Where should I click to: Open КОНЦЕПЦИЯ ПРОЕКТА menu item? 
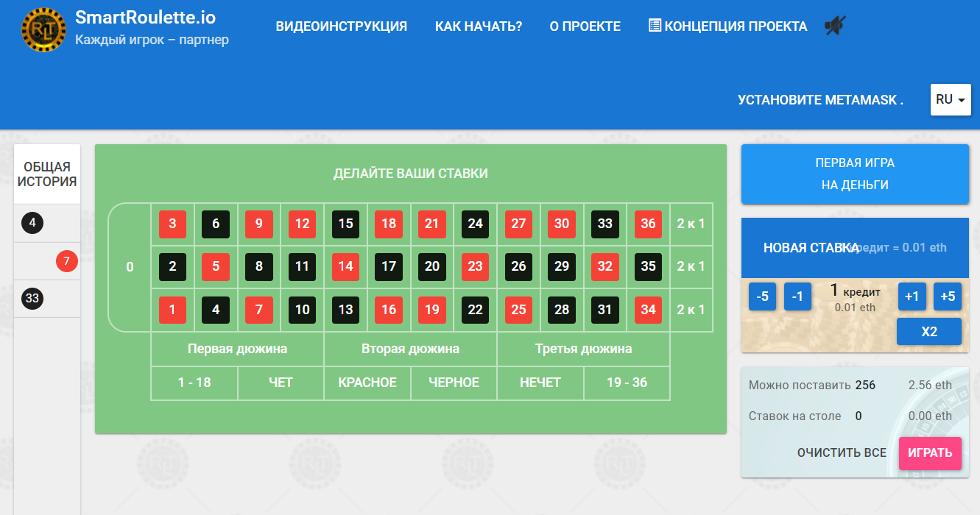click(x=727, y=26)
